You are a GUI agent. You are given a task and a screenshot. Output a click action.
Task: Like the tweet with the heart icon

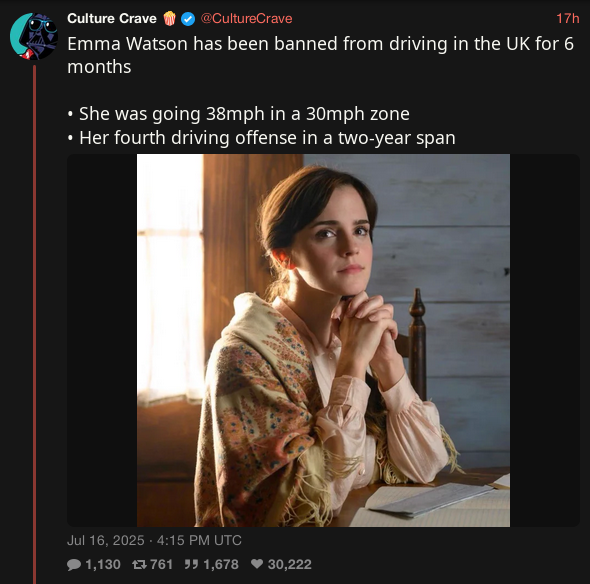click(x=257, y=564)
